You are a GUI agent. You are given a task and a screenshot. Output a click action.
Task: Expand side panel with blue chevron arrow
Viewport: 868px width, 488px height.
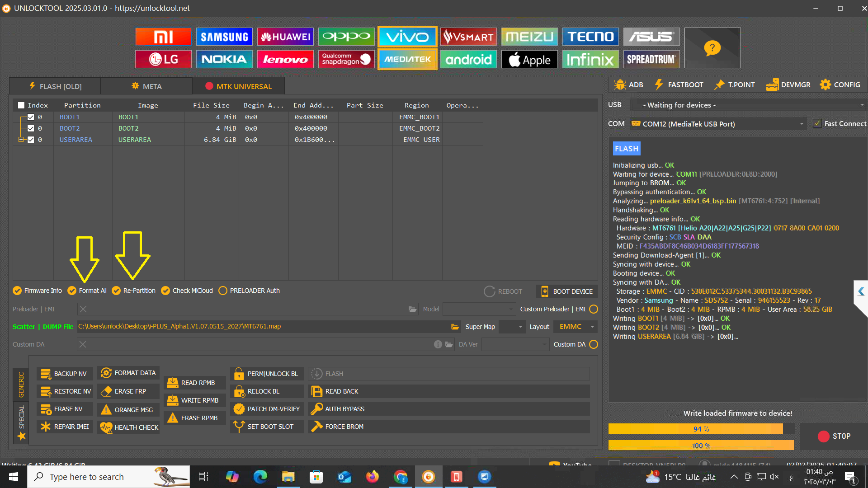click(x=861, y=292)
